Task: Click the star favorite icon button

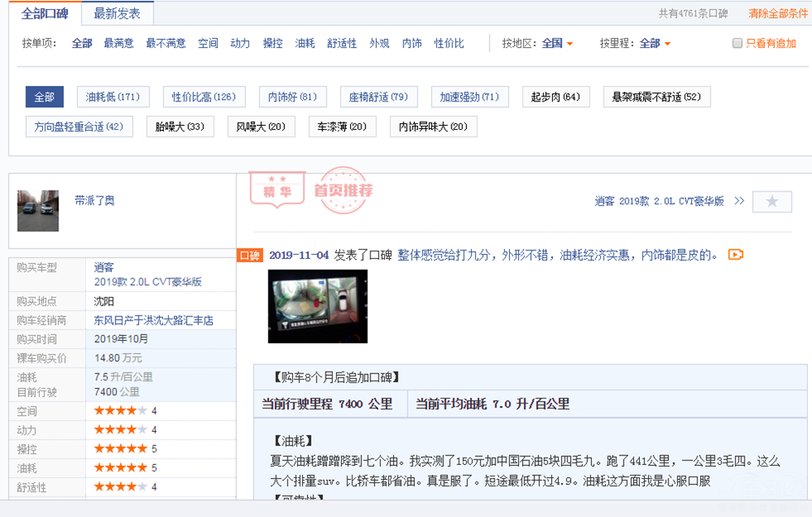Action: 771,201
